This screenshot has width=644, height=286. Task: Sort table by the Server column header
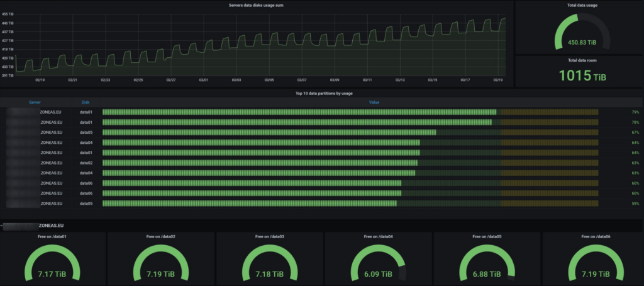(35, 102)
